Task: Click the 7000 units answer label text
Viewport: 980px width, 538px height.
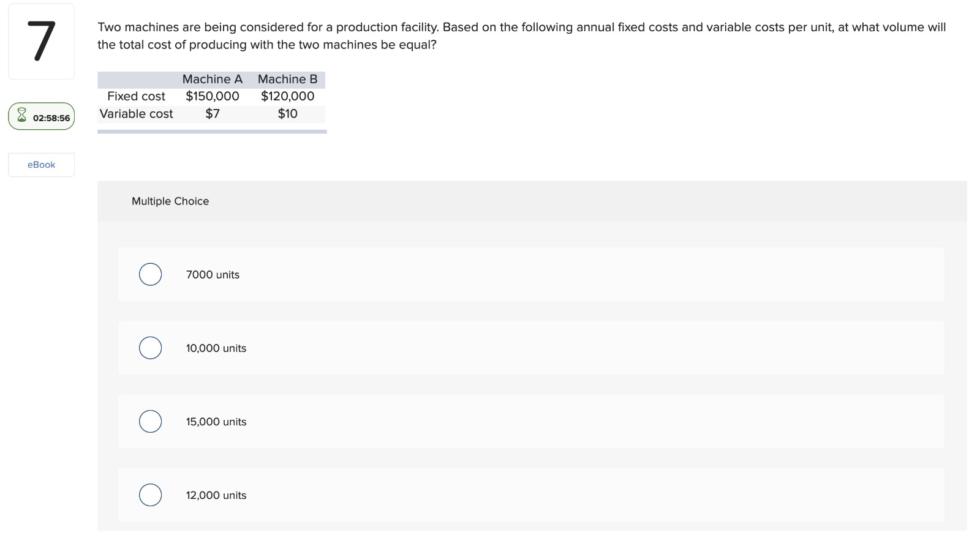Action: tap(212, 274)
